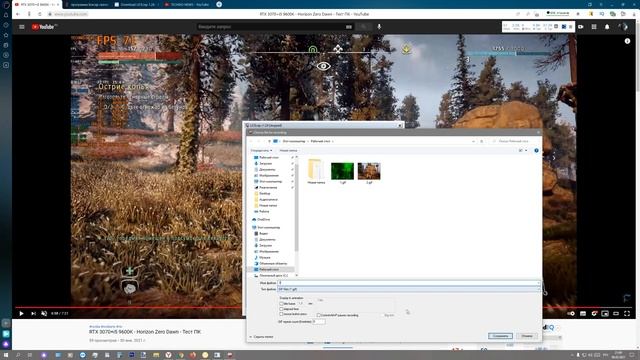Select the 1.gif thumbnail
The image size is (640, 360).
(342, 171)
